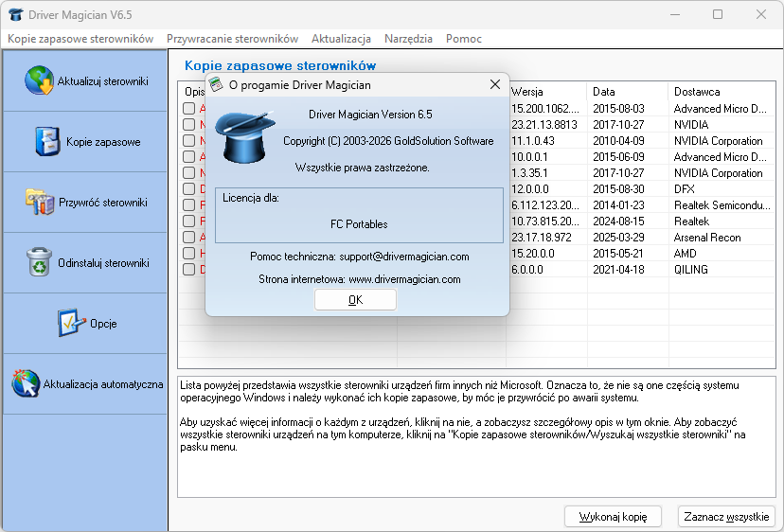Check the driver row version 11.1.0.43
The width and height of the screenshot is (784, 532).
coord(189,140)
